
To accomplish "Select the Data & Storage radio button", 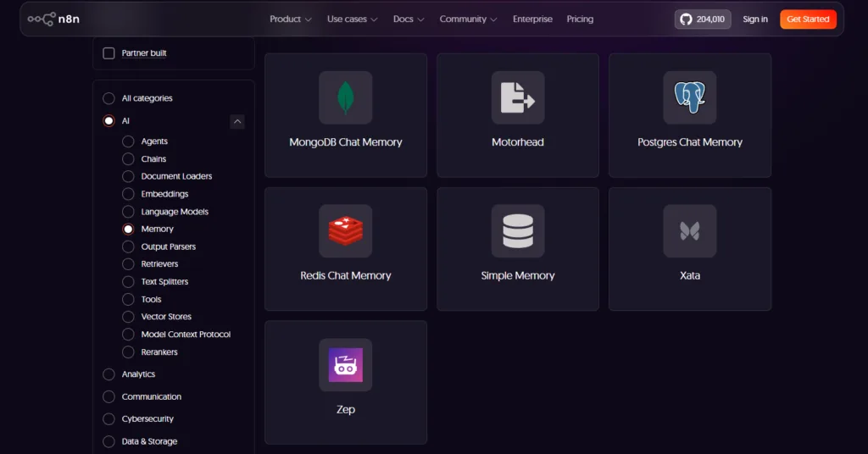I will [108, 442].
